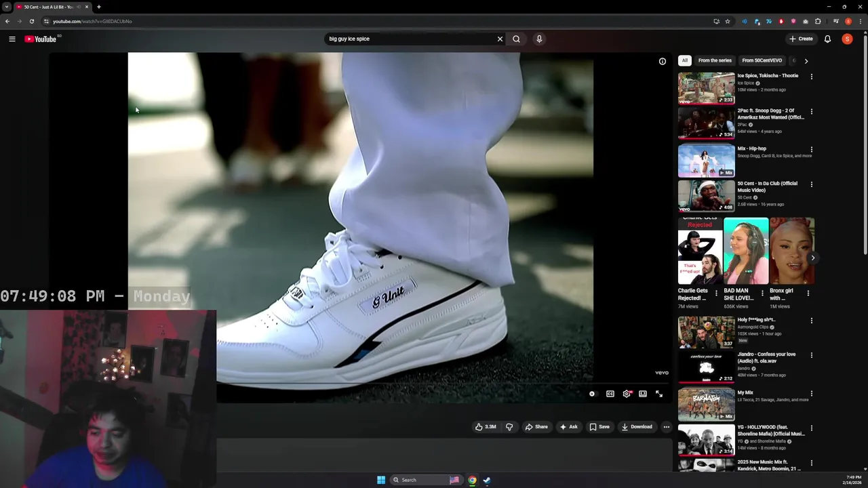Open the Charlie Gets Rejected short
Image resolution: width=868 pixels, height=488 pixels.
(x=700, y=251)
